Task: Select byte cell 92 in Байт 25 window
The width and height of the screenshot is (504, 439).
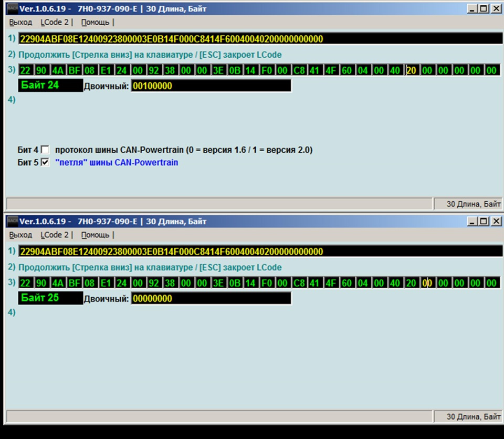Action: point(154,283)
